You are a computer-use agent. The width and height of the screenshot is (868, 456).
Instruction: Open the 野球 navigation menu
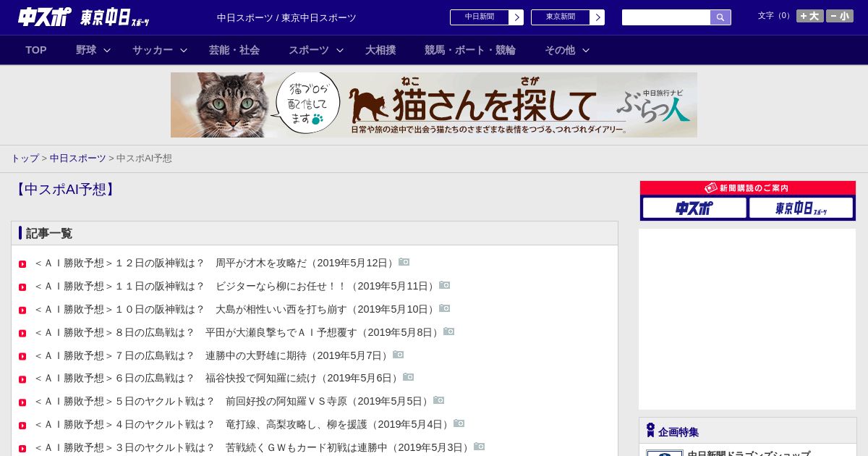coord(86,50)
